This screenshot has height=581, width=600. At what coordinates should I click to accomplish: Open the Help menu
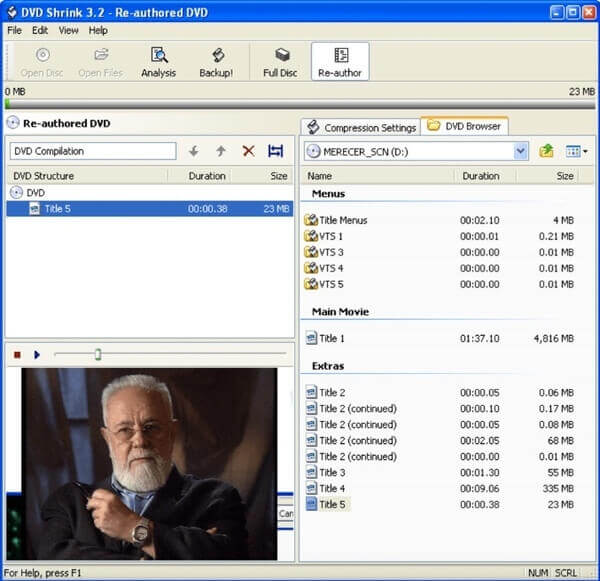(x=98, y=31)
